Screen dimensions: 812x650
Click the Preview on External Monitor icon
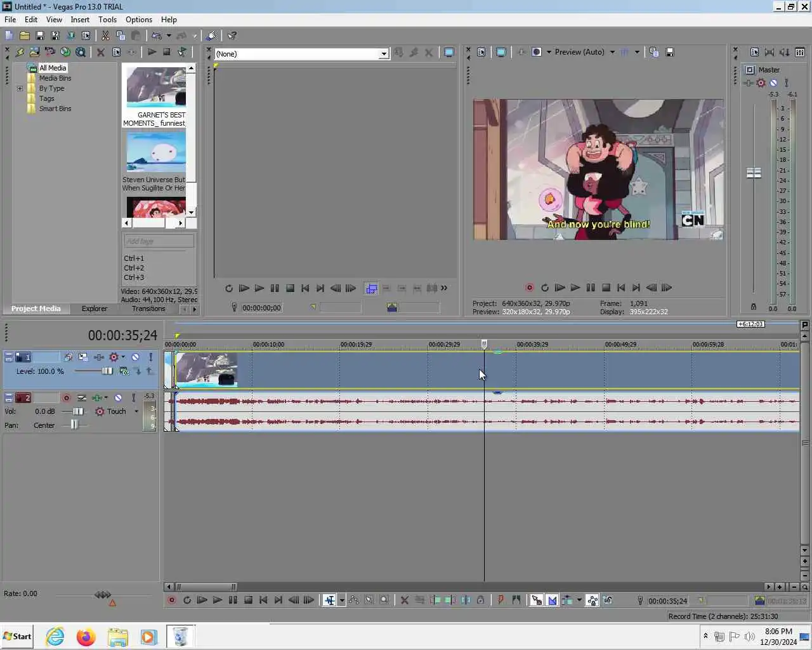501,52
